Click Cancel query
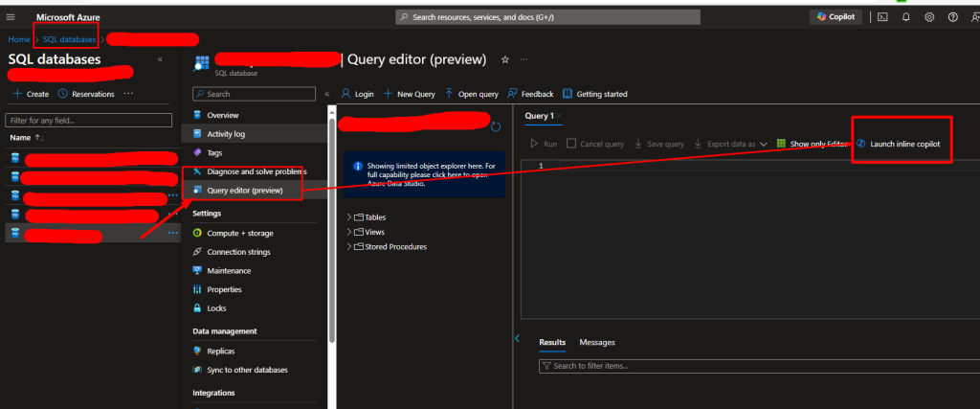This screenshot has width=980, height=409. coord(595,144)
